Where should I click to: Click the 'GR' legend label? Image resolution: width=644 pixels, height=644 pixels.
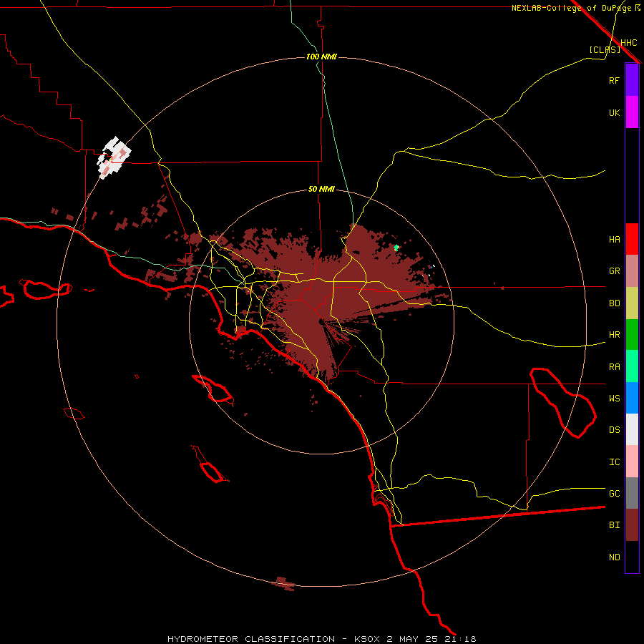point(614,271)
